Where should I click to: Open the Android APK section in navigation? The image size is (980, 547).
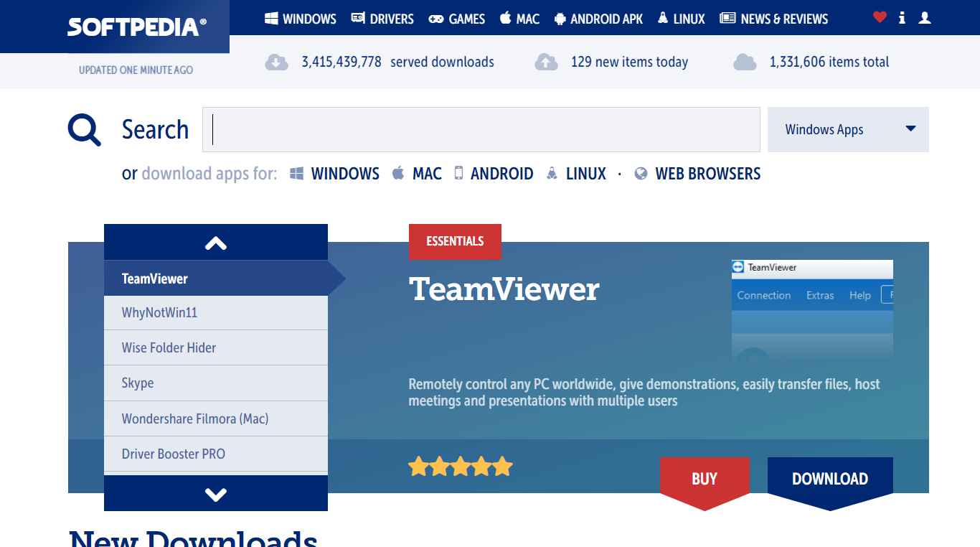(599, 19)
